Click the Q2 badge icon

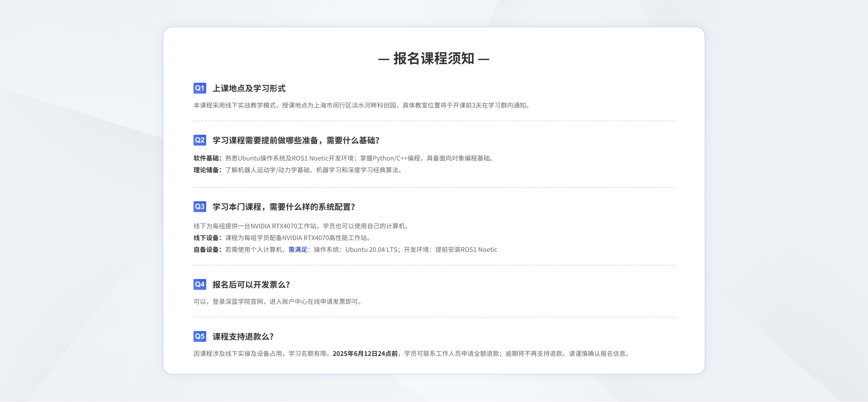point(200,140)
